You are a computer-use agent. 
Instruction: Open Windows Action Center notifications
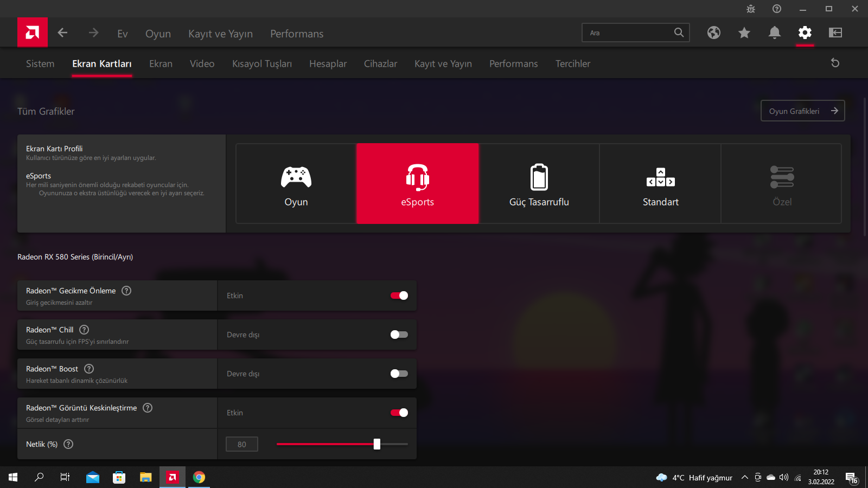point(851,477)
